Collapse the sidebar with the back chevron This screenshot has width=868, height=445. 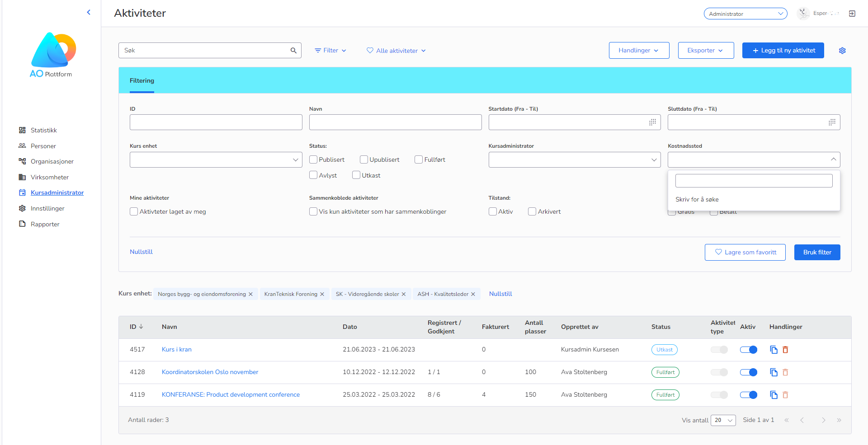pyautogui.click(x=89, y=12)
